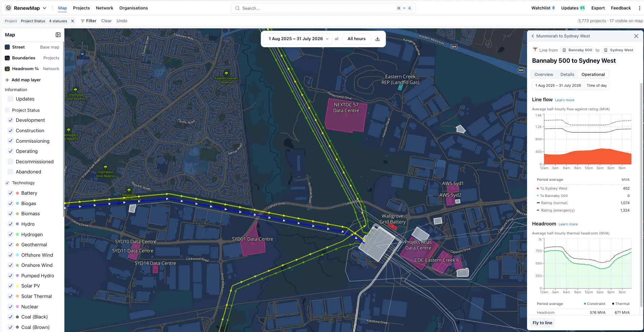This screenshot has height=332, width=644.
Task: Open the 4 statuses filter dropdown
Action: click(x=58, y=21)
